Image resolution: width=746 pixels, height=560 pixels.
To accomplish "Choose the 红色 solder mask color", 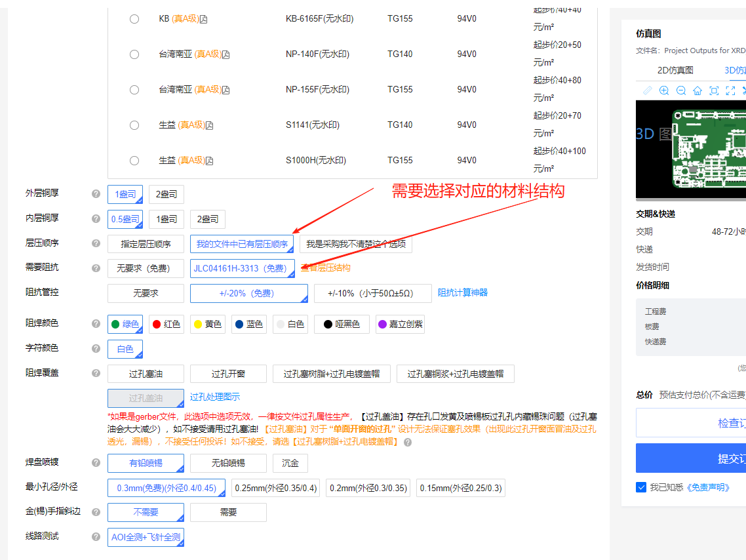I will pyautogui.click(x=167, y=324).
